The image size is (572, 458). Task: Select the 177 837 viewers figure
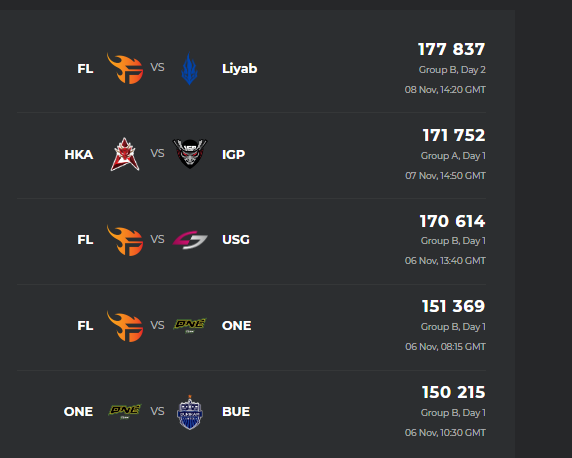[x=451, y=49]
